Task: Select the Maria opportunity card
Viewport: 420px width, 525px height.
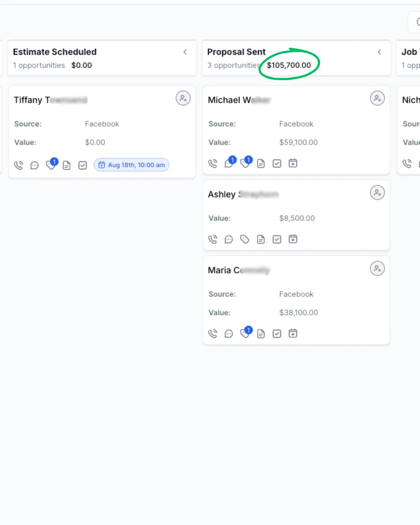Action: tap(296, 300)
